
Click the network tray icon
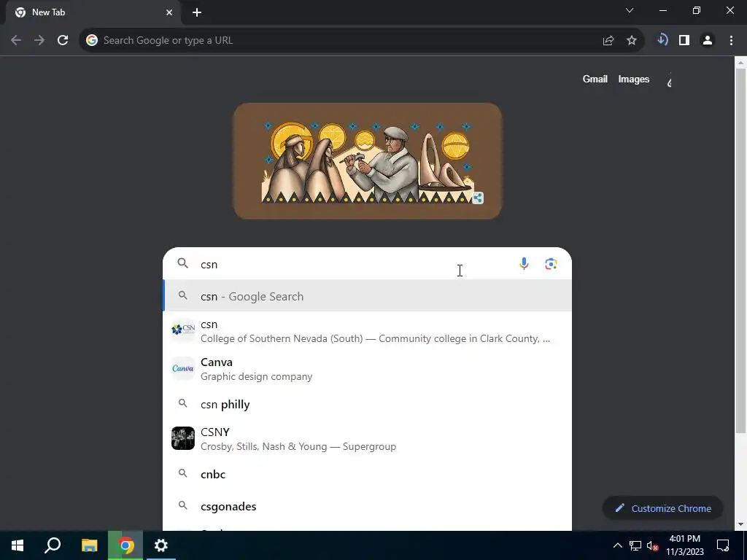tap(635, 545)
